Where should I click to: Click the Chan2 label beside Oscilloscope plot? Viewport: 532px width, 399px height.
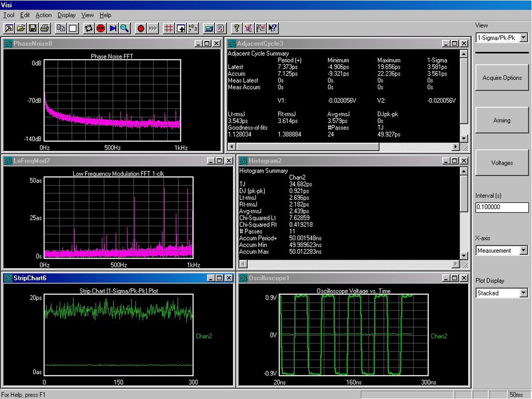[x=439, y=336]
